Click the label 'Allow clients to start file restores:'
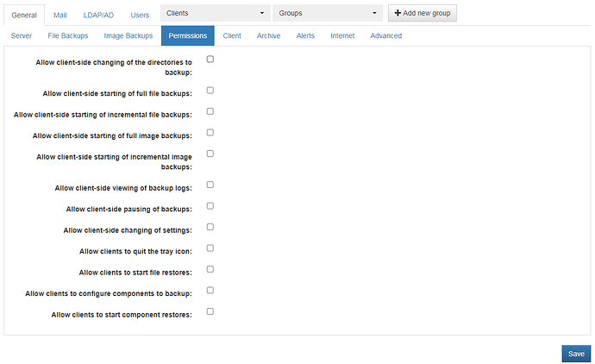The width and height of the screenshot is (595, 364). click(135, 273)
